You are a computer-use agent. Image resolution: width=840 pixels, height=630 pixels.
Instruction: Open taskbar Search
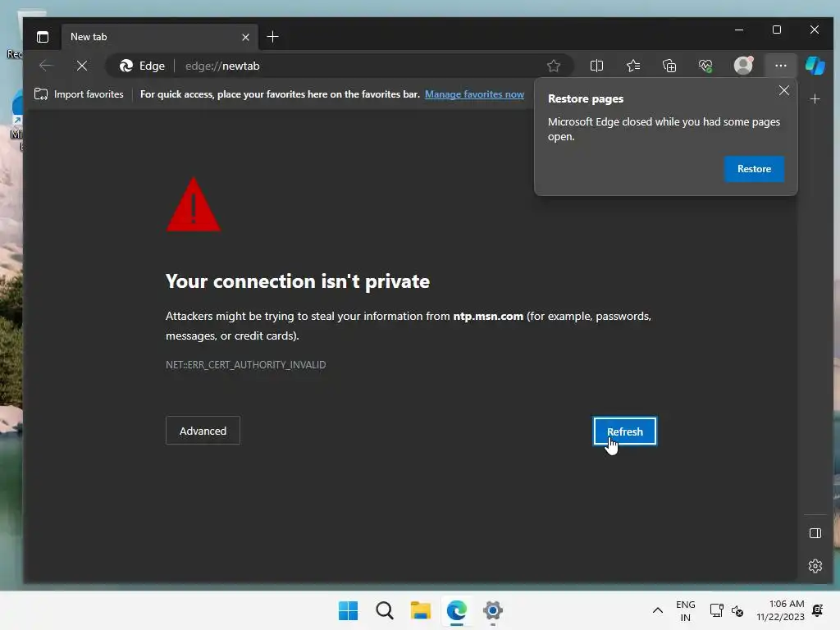(x=385, y=610)
